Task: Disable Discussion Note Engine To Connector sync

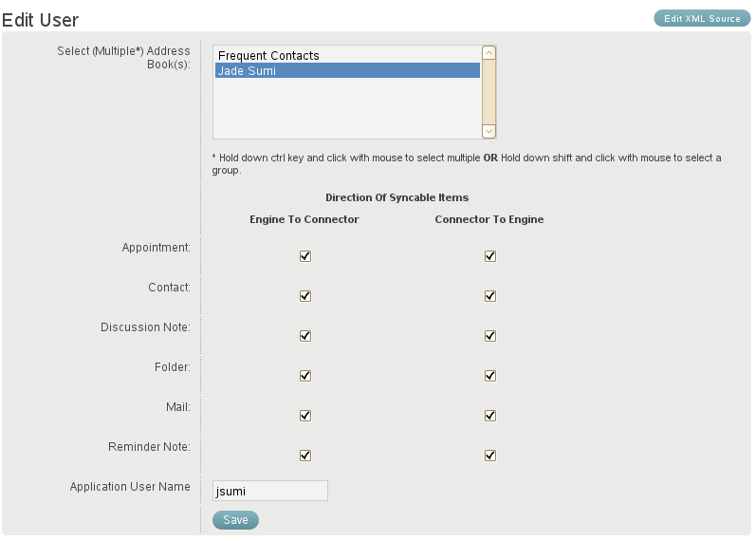Action: (305, 336)
